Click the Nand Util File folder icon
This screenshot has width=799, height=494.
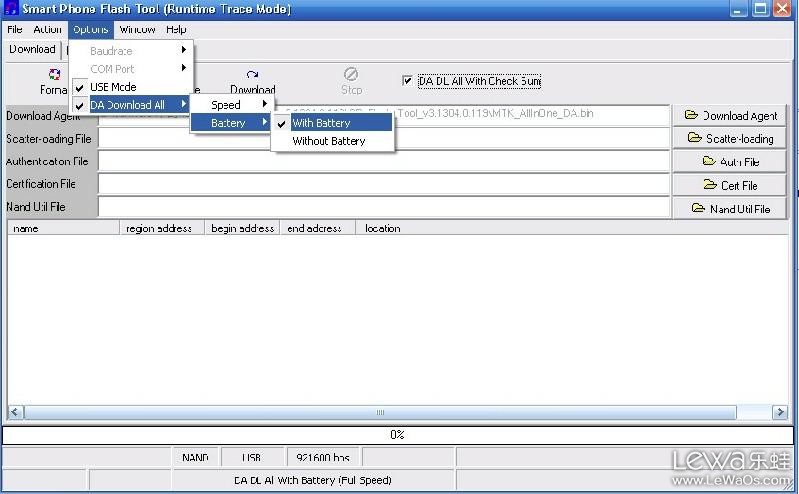[698, 208]
